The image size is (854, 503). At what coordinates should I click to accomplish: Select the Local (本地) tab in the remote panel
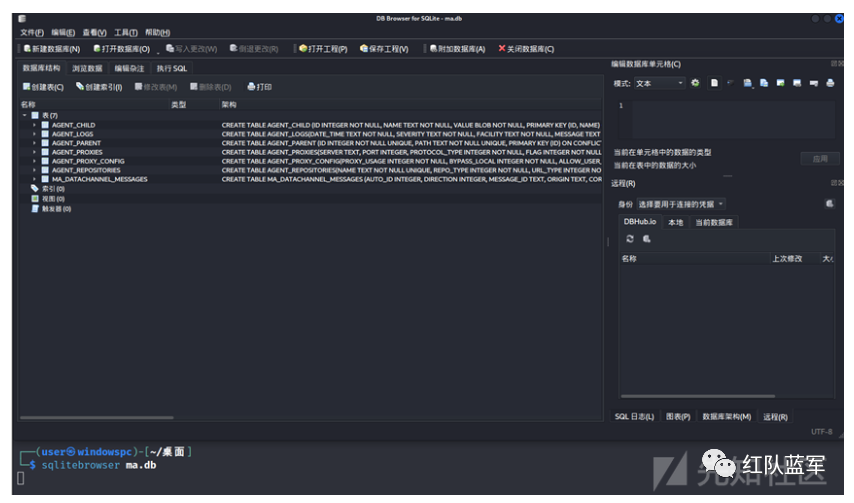675,223
